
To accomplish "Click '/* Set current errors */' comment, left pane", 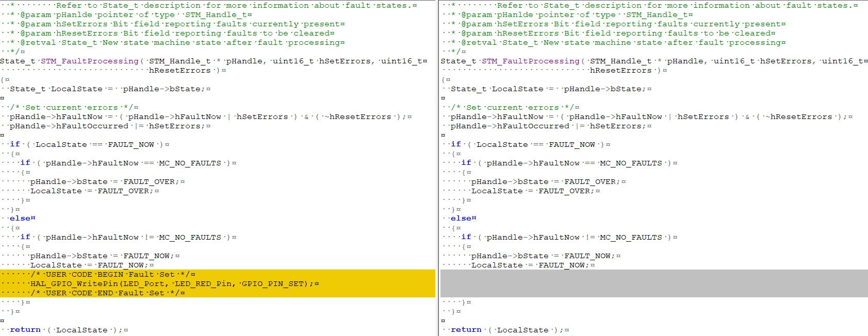I will [72, 107].
